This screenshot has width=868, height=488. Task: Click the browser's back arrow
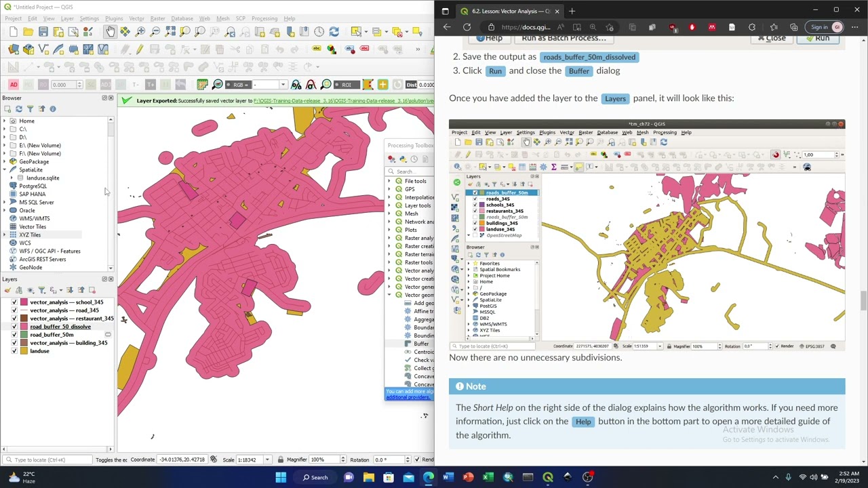tap(447, 27)
